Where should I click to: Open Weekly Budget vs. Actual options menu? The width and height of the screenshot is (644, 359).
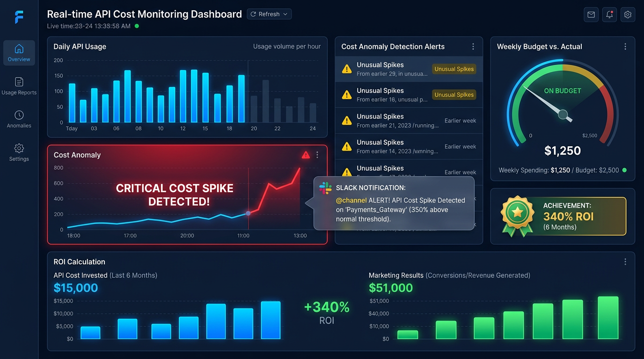point(625,47)
